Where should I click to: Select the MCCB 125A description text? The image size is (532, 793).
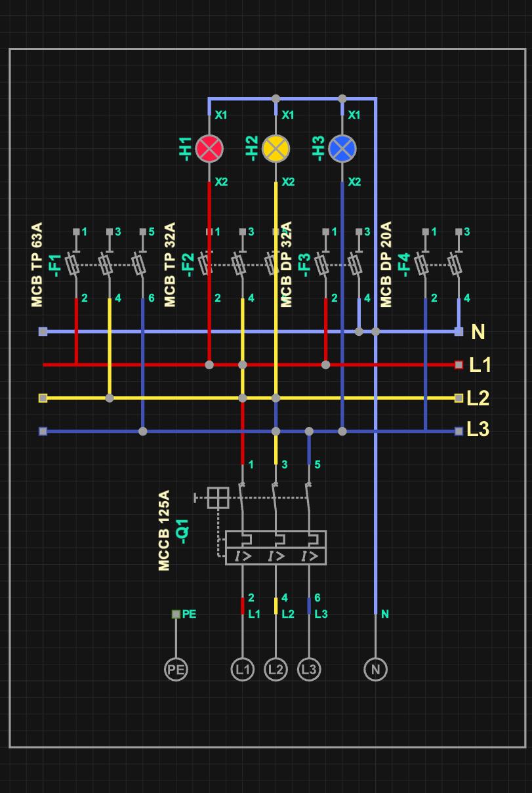(164, 531)
